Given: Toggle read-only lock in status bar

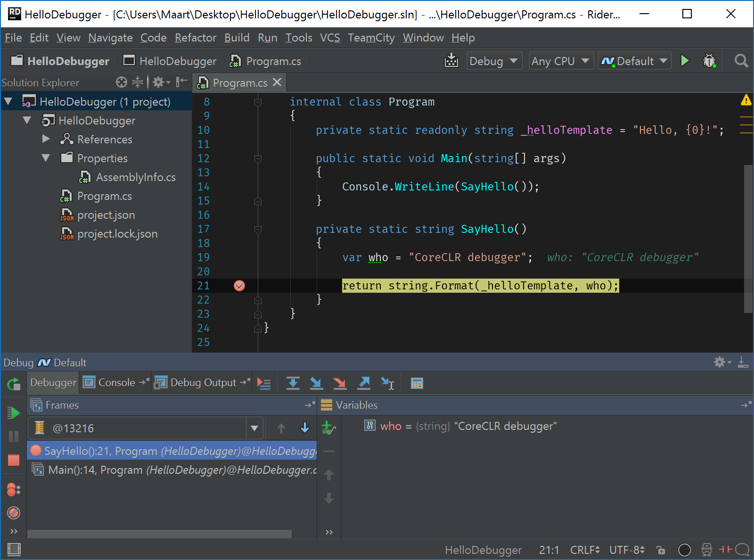Looking at the screenshot, I should coord(661,550).
